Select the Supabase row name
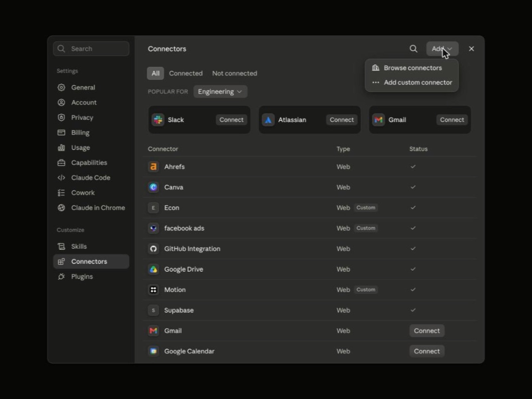The height and width of the screenshot is (399, 532). pos(179,310)
